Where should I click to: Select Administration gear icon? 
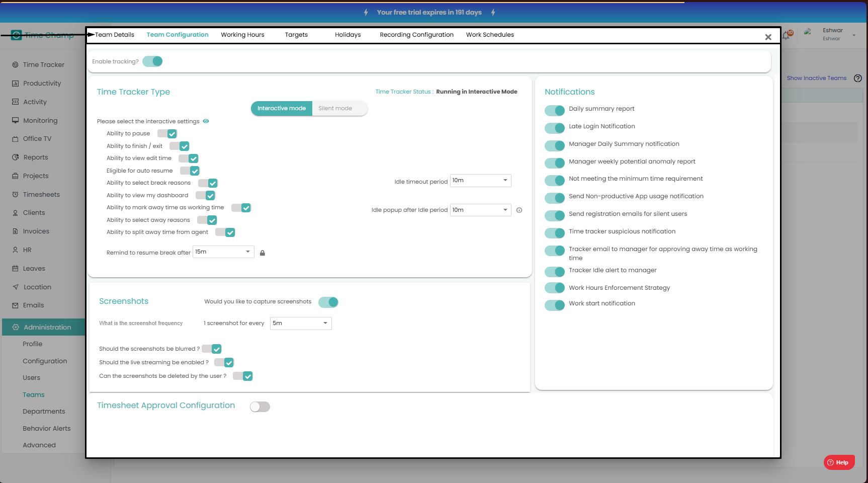[x=15, y=327]
